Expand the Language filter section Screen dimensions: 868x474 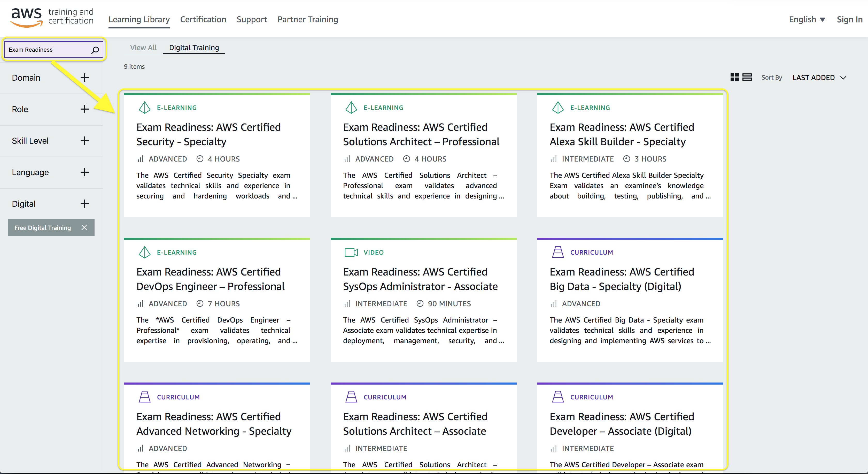coord(84,172)
